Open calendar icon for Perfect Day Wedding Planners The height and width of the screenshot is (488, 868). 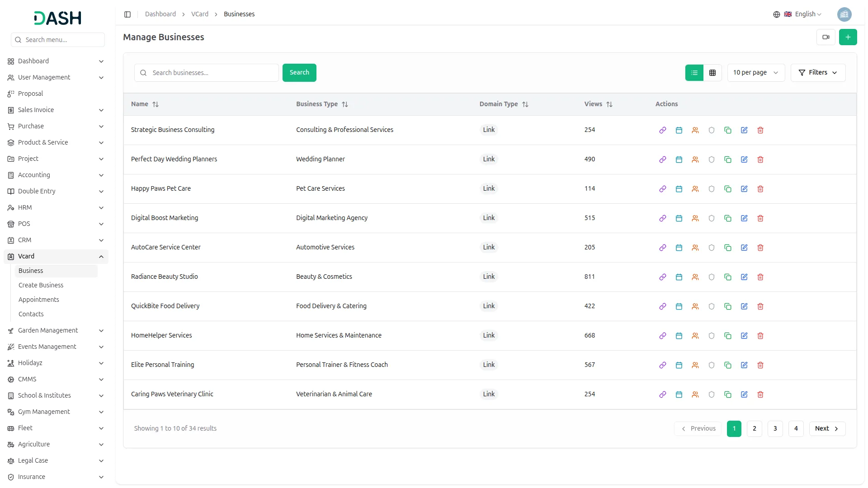[679, 160]
